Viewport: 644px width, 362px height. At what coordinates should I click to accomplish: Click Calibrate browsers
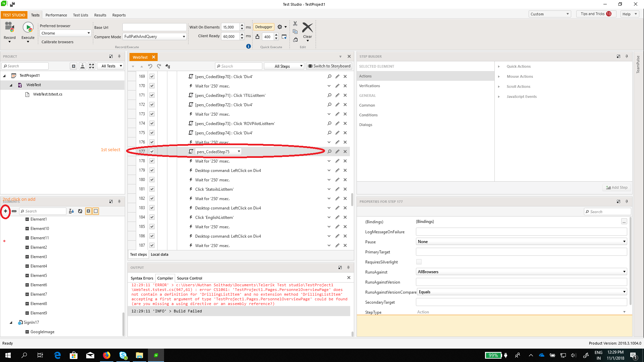[57, 42]
